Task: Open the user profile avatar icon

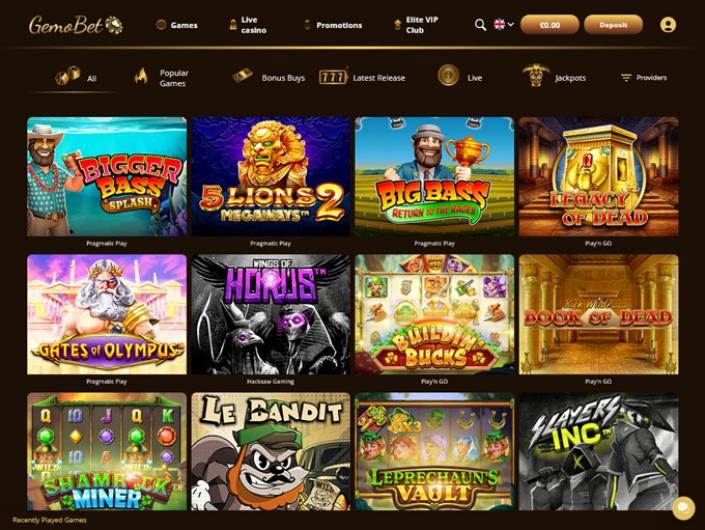Action: (x=668, y=25)
